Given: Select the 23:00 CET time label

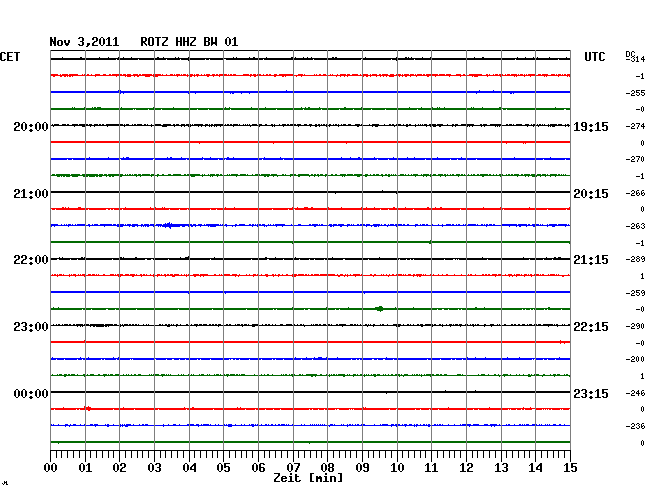Looking at the screenshot, I should [x=31, y=327].
